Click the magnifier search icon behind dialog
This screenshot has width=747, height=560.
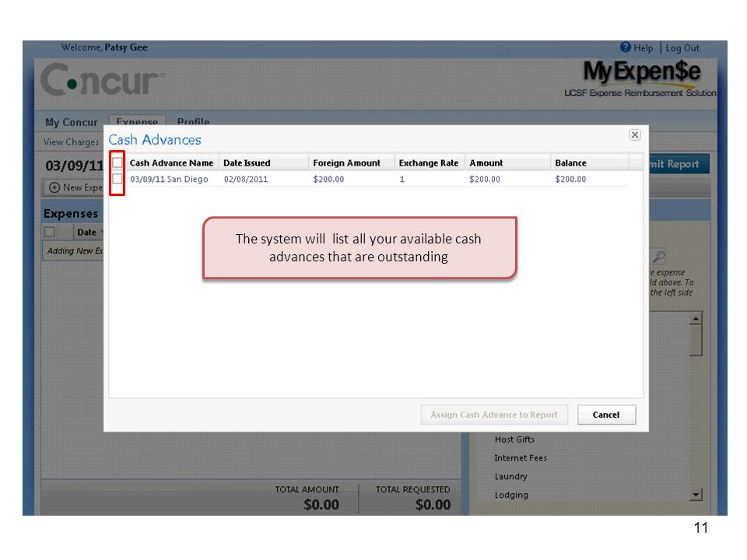tap(659, 256)
